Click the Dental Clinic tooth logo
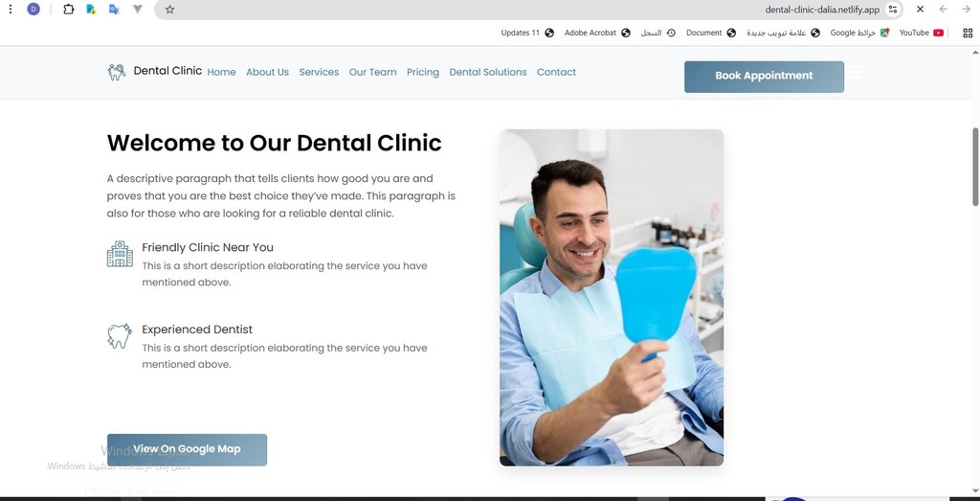980x501 pixels. tap(116, 72)
